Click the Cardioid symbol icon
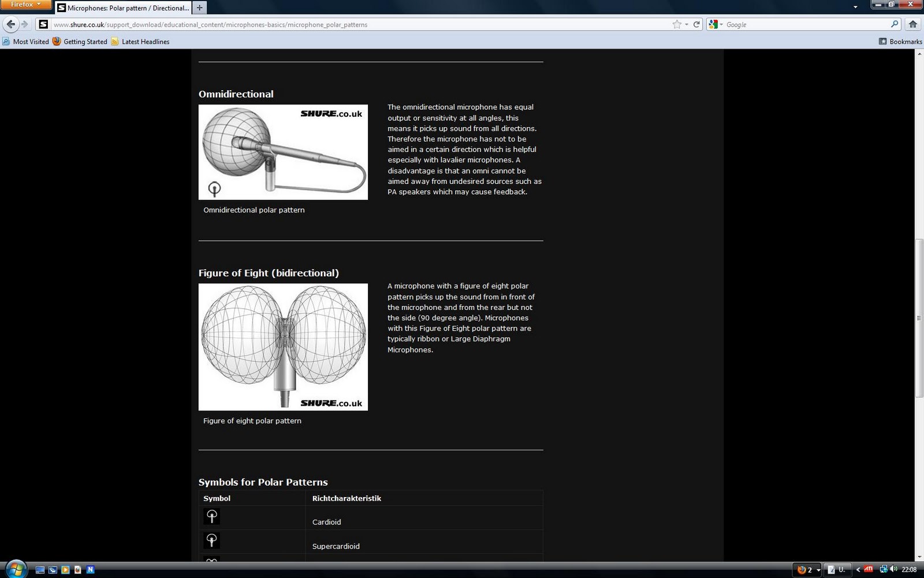The width and height of the screenshot is (924, 578). pos(212,516)
